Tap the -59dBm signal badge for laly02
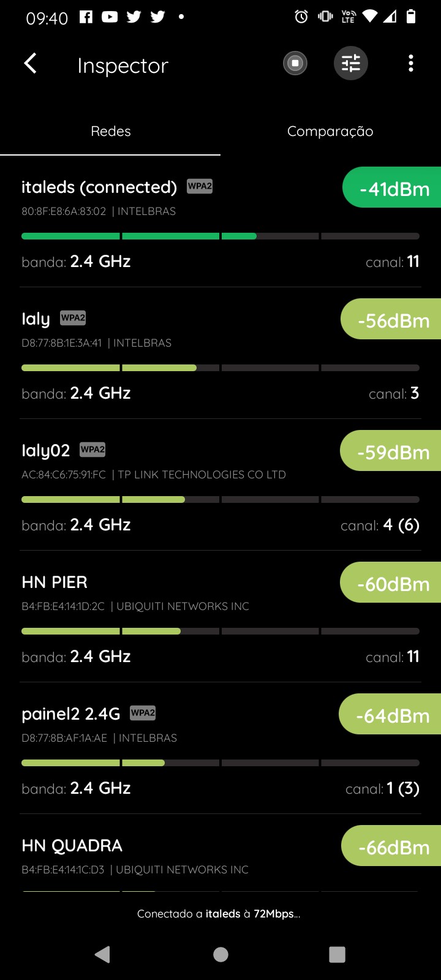 pos(392,451)
